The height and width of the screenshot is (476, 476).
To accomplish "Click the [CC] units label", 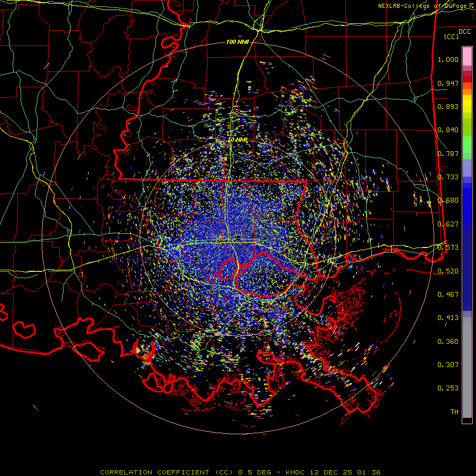I will click(451, 36).
